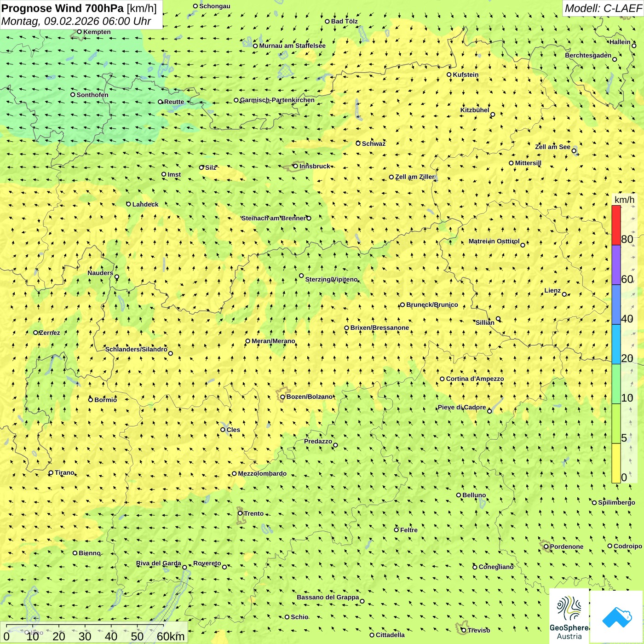Image resolution: width=644 pixels, height=644 pixels.
Task: Click the Cortina d'Ampezzo location dot
Action: click(442, 379)
